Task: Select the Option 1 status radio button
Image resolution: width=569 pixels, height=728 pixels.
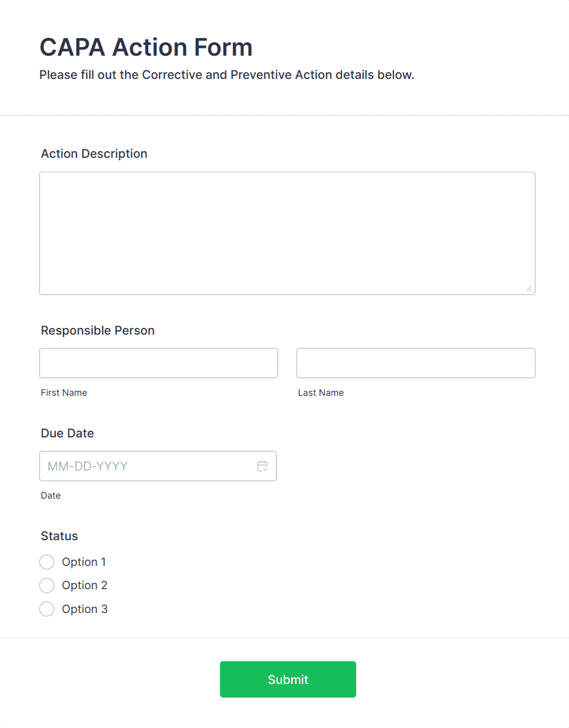Action: 46,562
